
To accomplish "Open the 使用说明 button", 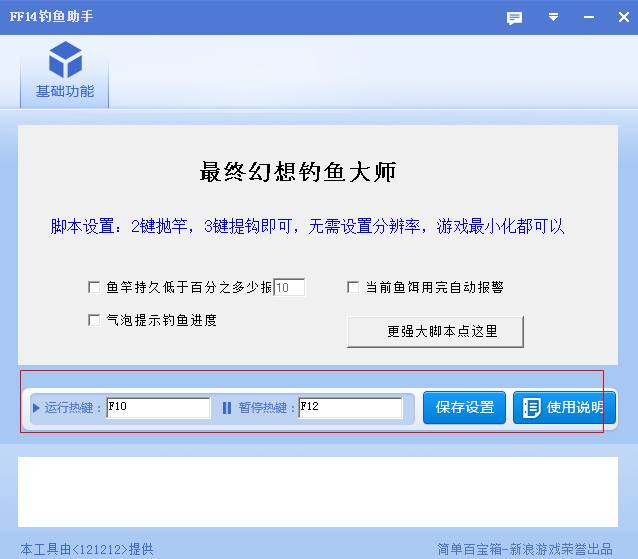I will click(x=564, y=407).
